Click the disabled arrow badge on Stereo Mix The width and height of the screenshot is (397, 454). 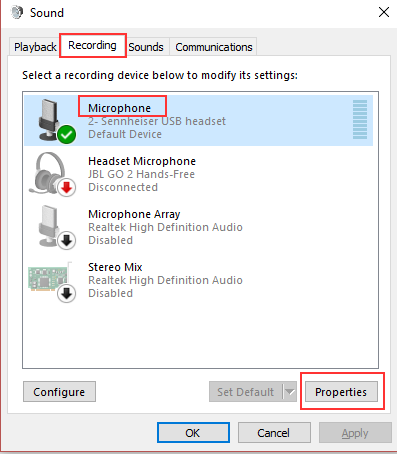67,294
